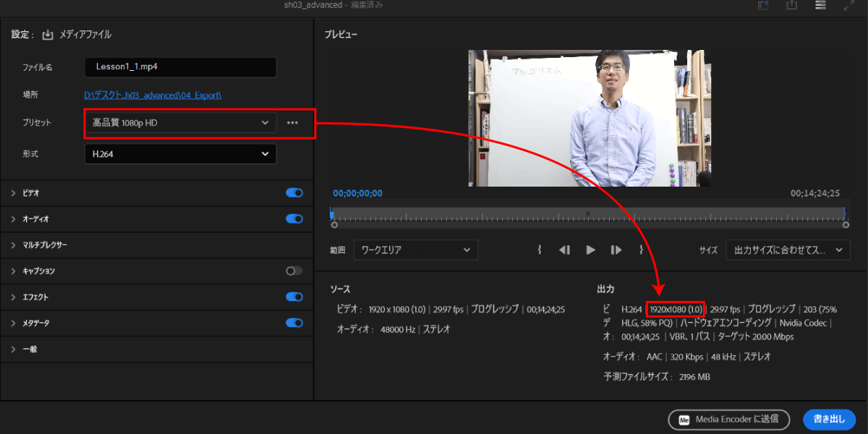
Task: Set the In point with left brace icon
Action: tap(540, 250)
